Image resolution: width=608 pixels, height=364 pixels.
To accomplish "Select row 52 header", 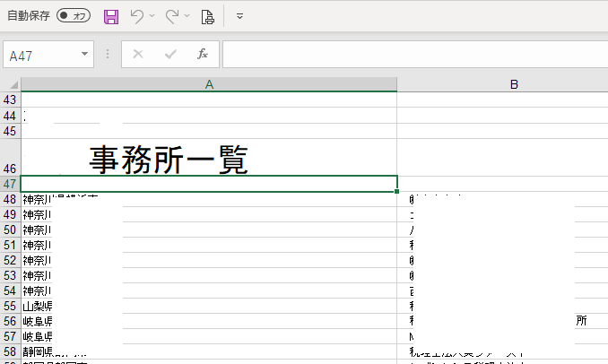I will (10, 260).
